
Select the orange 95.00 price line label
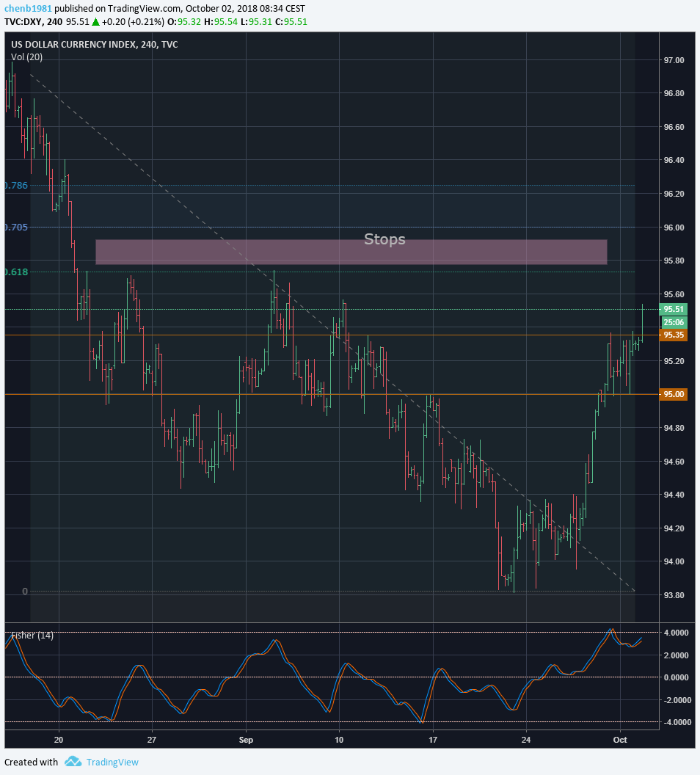674,394
